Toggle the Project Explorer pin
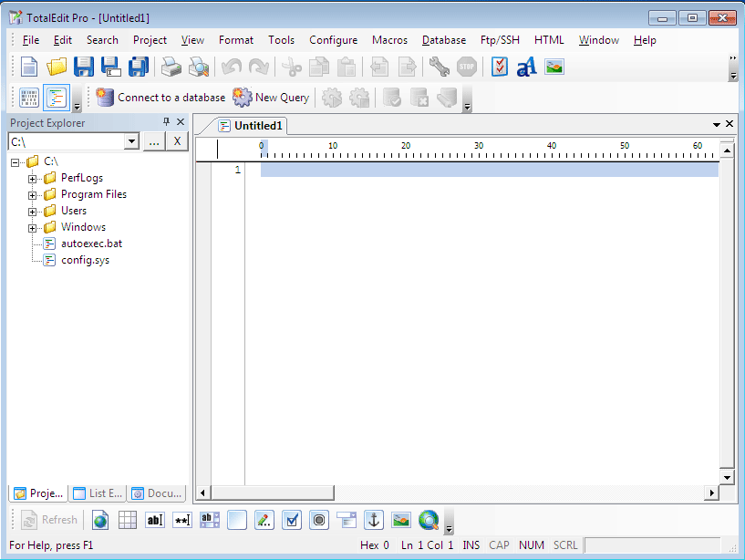745x560 pixels. tap(166, 122)
